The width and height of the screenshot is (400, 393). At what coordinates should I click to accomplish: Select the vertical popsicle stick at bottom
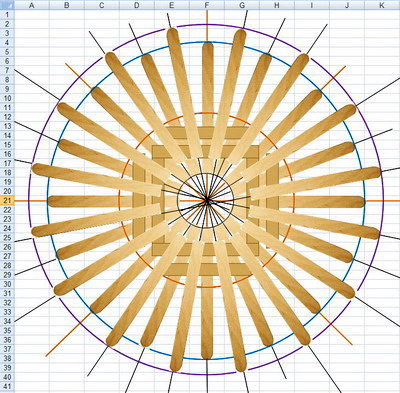point(207,317)
